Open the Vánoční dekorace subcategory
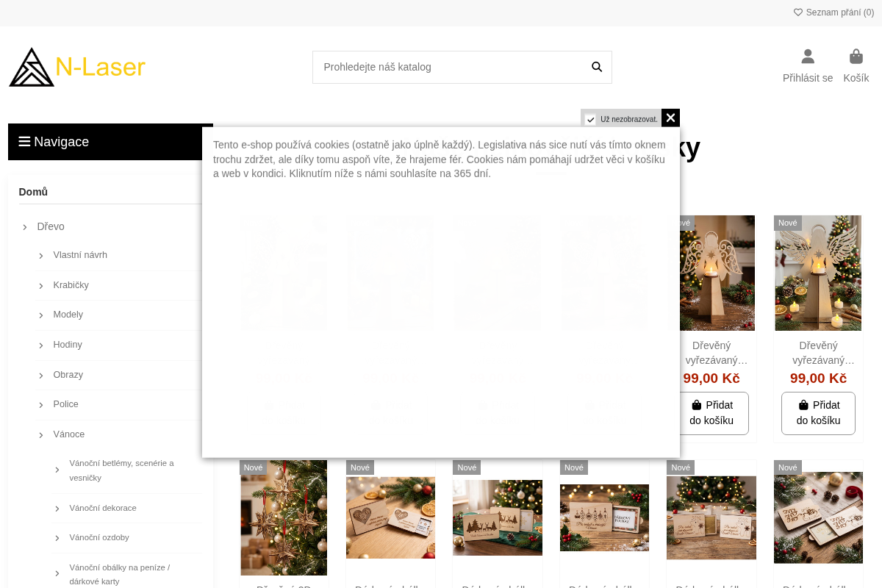 103,508
